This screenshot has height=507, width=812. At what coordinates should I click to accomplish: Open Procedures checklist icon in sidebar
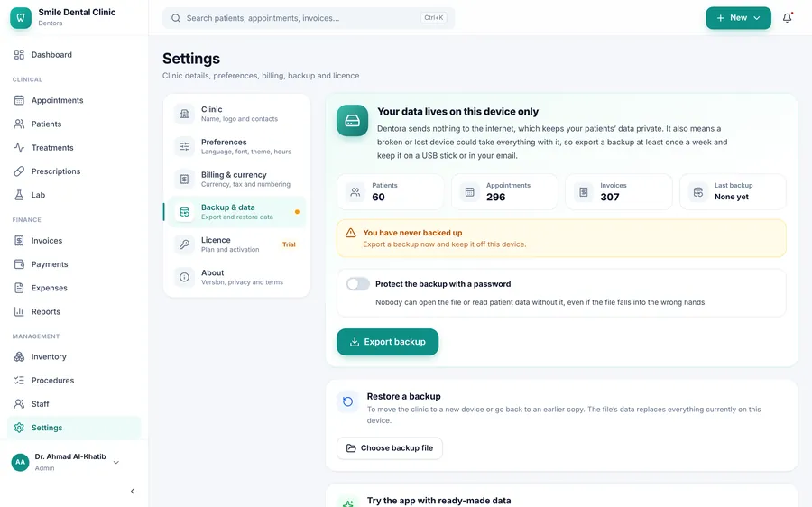tap(19, 381)
